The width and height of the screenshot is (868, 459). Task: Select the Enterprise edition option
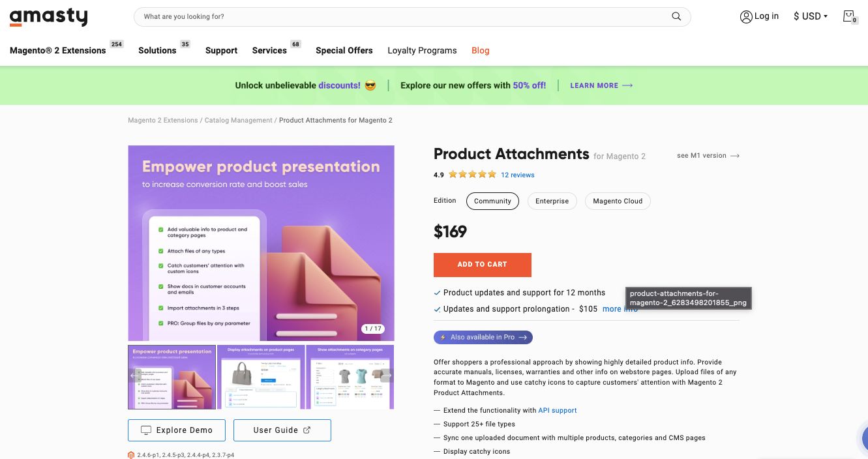point(552,201)
